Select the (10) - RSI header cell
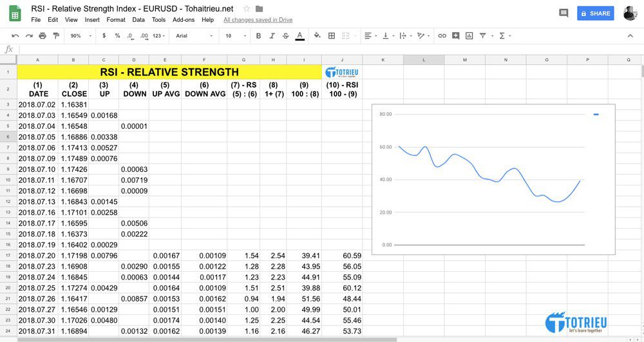This screenshot has height=342, width=644. coord(342,89)
